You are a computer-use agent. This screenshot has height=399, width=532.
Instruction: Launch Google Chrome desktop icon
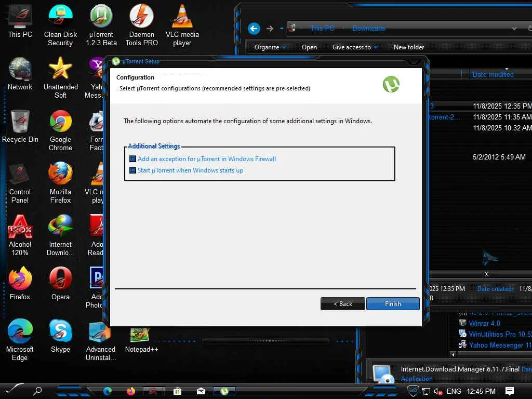click(60, 130)
